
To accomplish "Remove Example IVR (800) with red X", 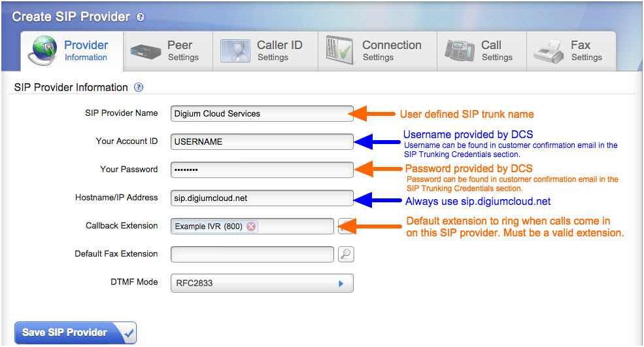I will [251, 227].
